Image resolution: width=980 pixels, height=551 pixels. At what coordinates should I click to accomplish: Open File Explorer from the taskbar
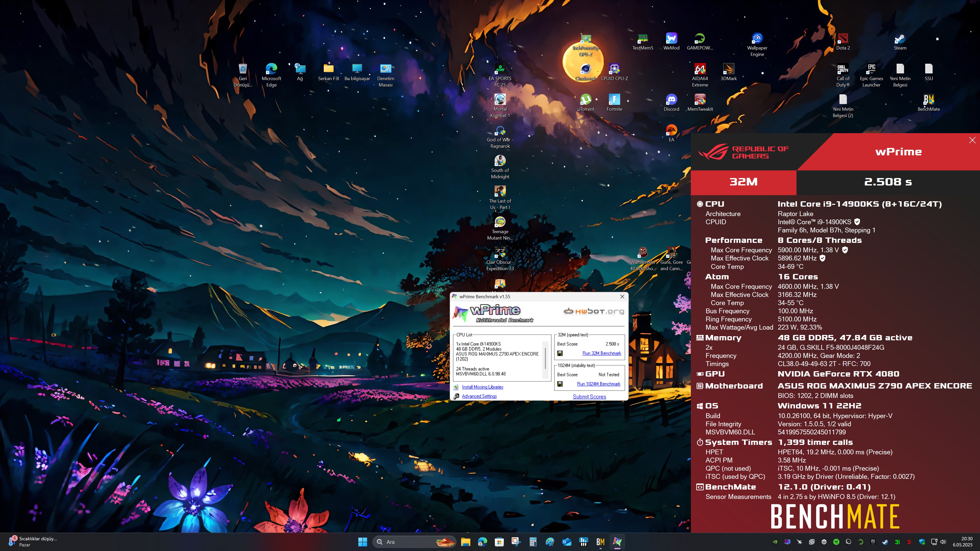tap(466, 542)
